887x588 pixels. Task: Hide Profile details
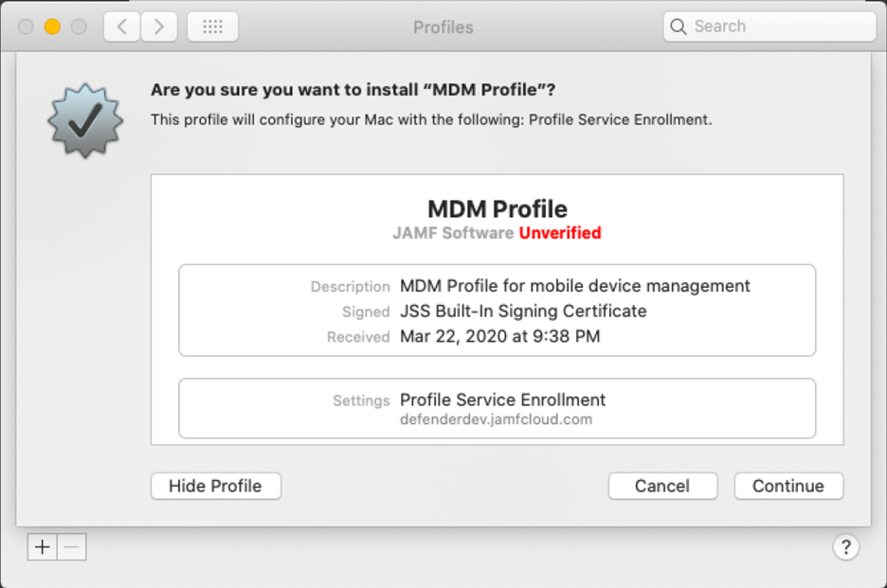(215, 486)
